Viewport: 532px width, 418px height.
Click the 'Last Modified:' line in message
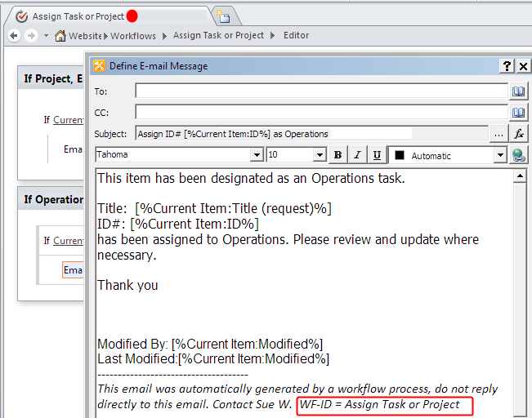click(x=213, y=358)
